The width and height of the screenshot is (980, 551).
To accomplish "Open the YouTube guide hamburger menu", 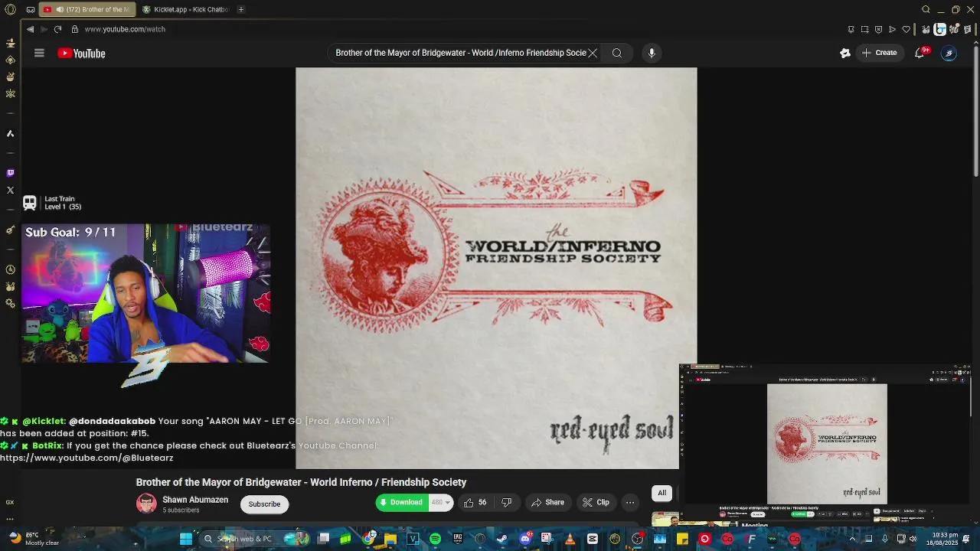I will point(39,53).
